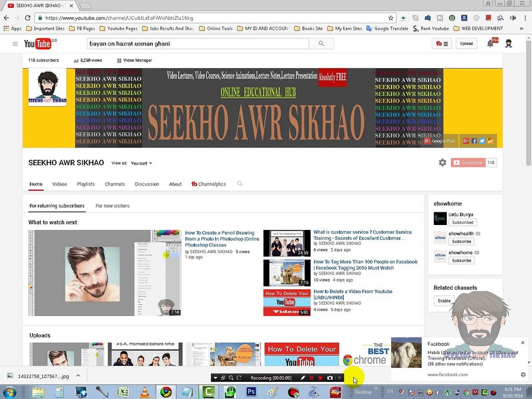
Task: Click the Facebook icon on channel banner
Action: coord(474,141)
